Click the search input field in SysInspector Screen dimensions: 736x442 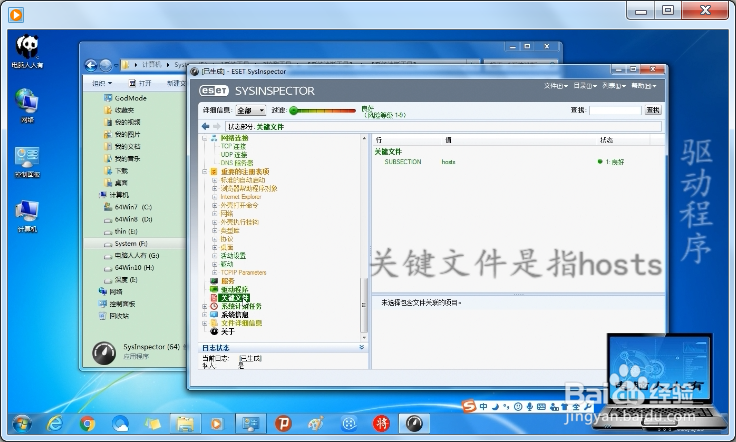pos(615,110)
